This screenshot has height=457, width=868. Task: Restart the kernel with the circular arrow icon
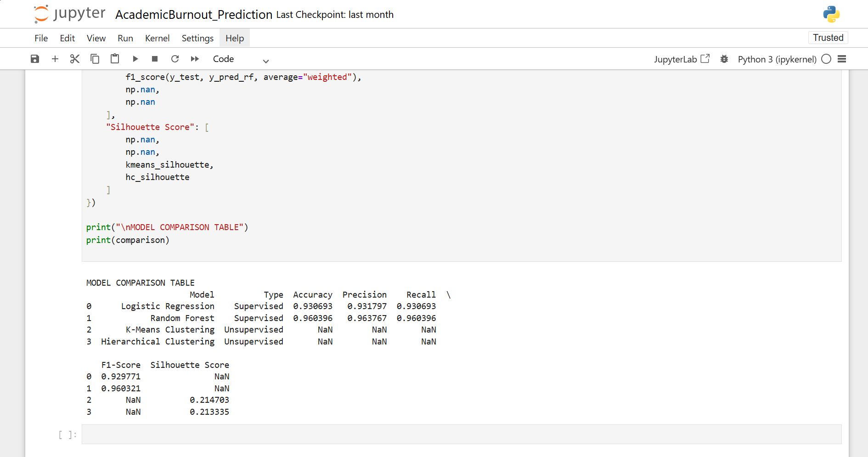[x=175, y=59]
